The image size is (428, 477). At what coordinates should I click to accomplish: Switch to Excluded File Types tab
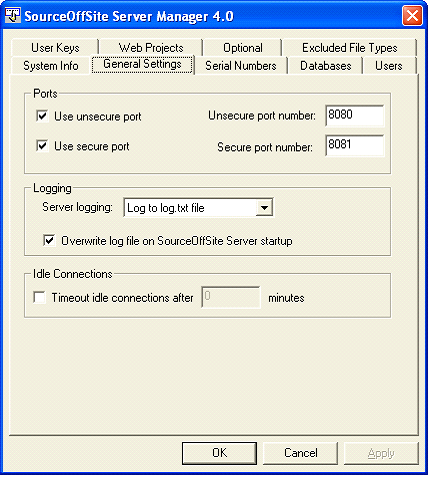pyautogui.click(x=350, y=48)
